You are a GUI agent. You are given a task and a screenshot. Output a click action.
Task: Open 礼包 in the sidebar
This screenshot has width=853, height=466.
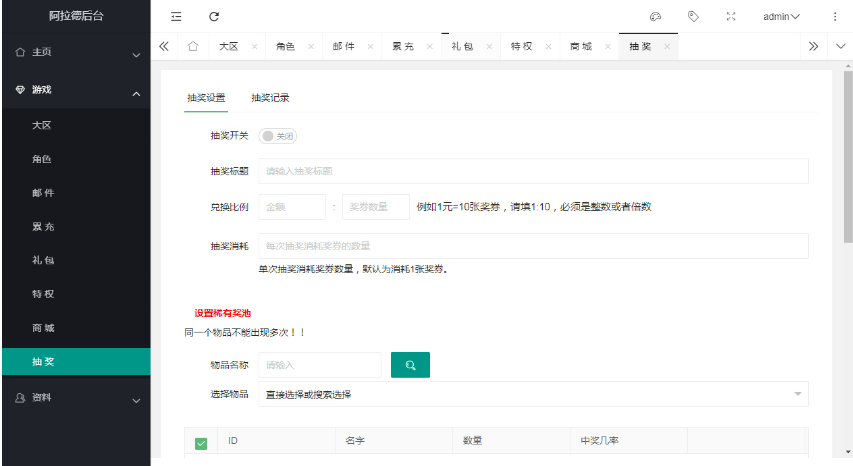tap(76, 260)
